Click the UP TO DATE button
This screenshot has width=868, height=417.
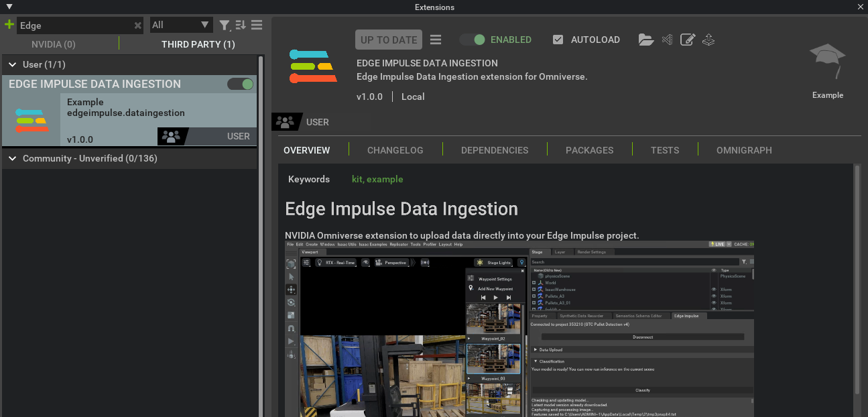(x=389, y=40)
